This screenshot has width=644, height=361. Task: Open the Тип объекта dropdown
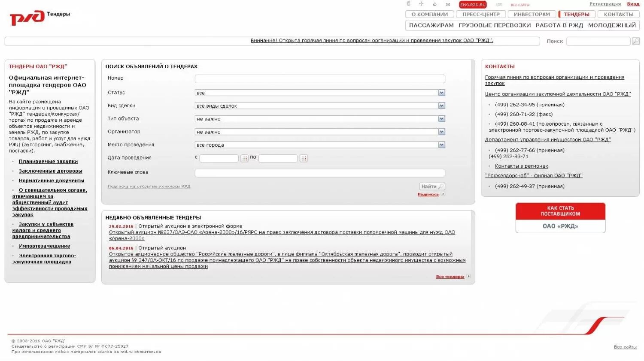click(x=320, y=119)
